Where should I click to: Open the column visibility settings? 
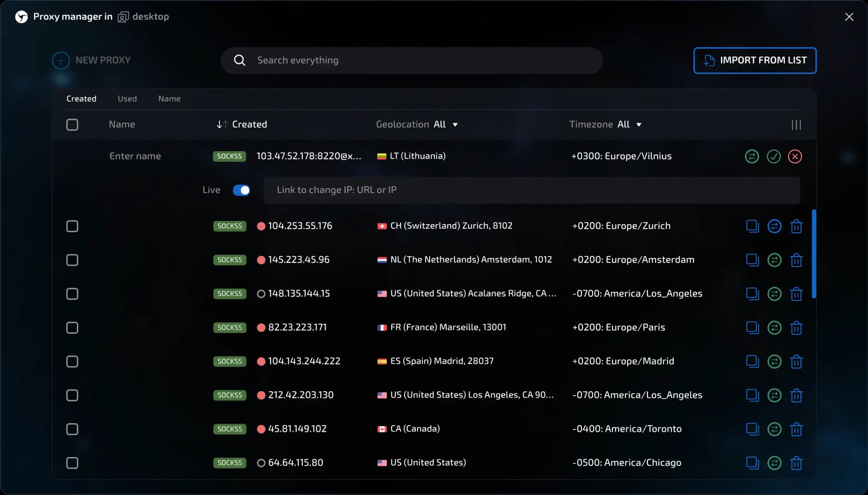[796, 124]
